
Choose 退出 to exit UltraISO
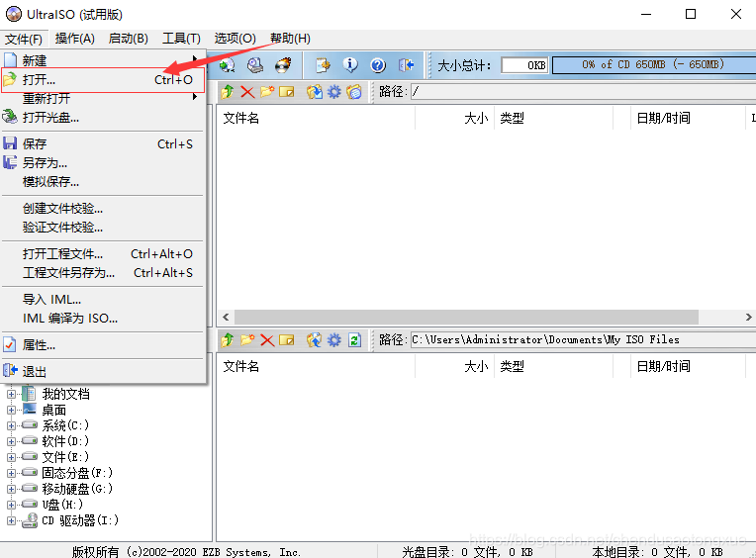click(x=103, y=372)
